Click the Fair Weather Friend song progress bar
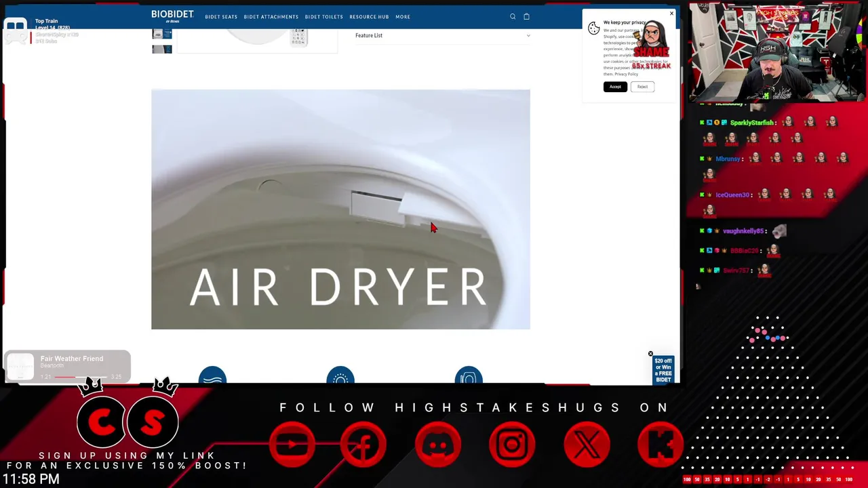Image resolution: width=868 pixels, height=488 pixels. click(81, 377)
